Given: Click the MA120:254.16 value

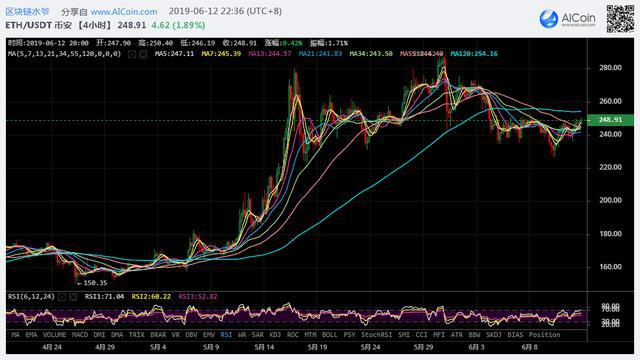Looking at the screenshot, I should pos(474,54).
